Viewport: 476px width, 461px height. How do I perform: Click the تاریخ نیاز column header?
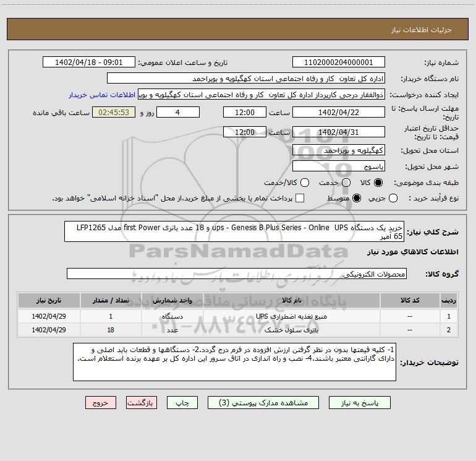click(x=49, y=300)
